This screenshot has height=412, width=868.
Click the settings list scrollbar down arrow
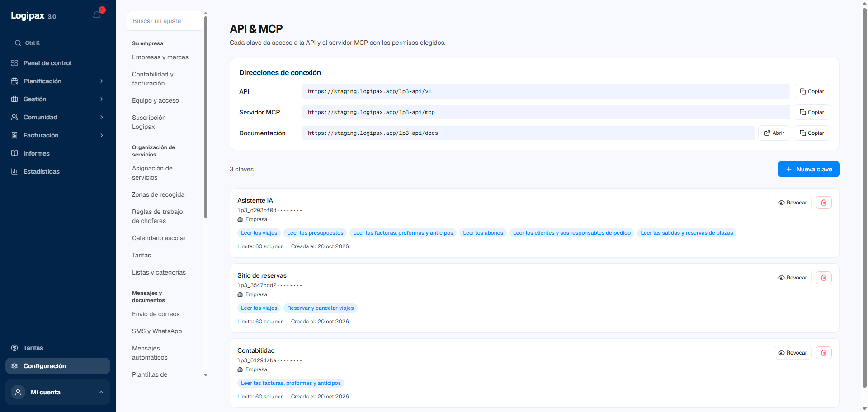point(206,375)
